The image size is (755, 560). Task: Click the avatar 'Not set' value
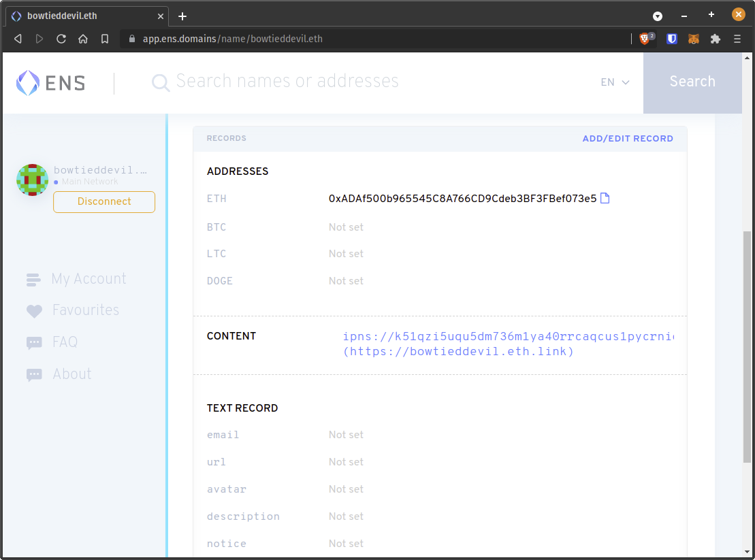[346, 489]
